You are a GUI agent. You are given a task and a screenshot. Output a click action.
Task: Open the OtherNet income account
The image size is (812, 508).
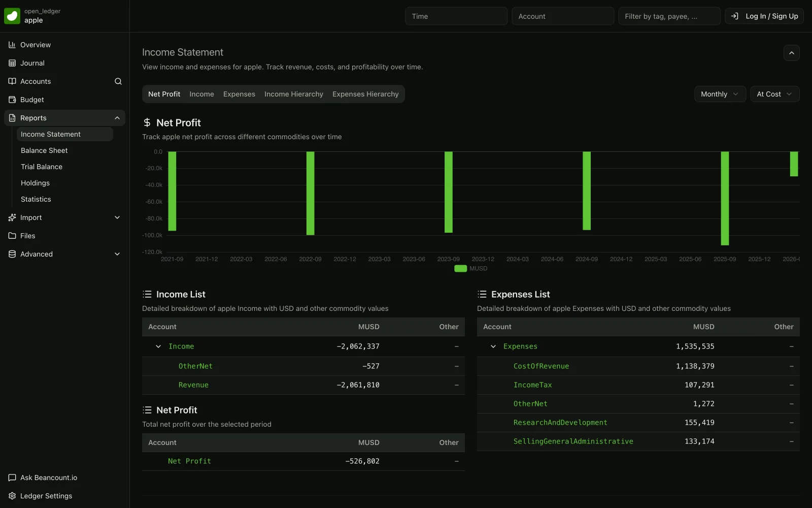point(195,366)
